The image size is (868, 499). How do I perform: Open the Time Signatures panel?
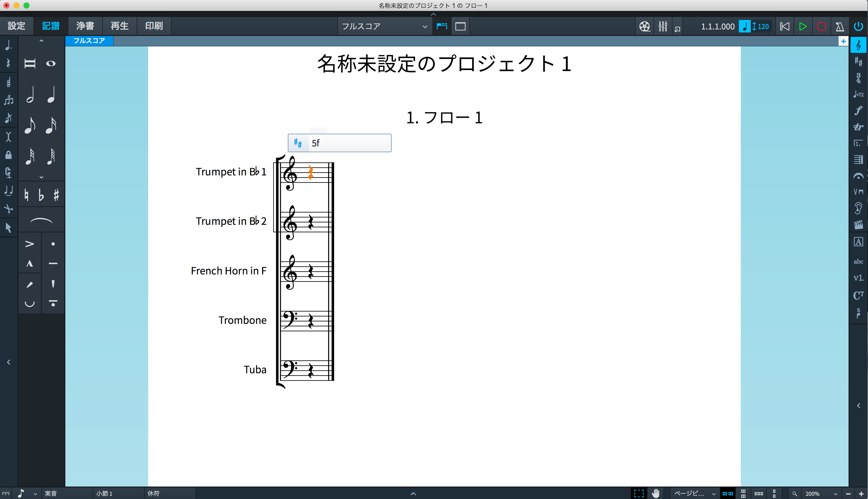(859, 78)
